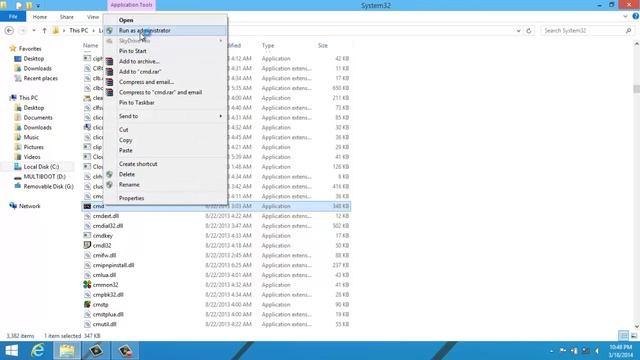The width and height of the screenshot is (640, 360).
Task: Open the Windows Start button
Action: coord(11,351)
